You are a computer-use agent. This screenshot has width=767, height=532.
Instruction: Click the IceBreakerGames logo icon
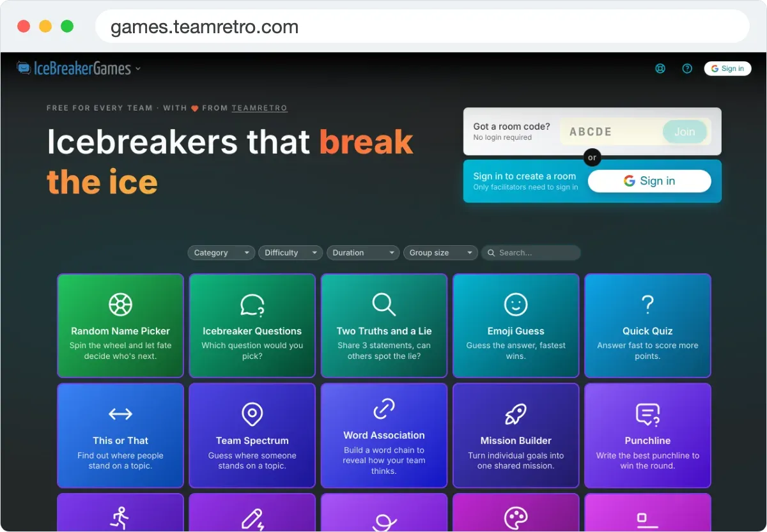pos(24,68)
